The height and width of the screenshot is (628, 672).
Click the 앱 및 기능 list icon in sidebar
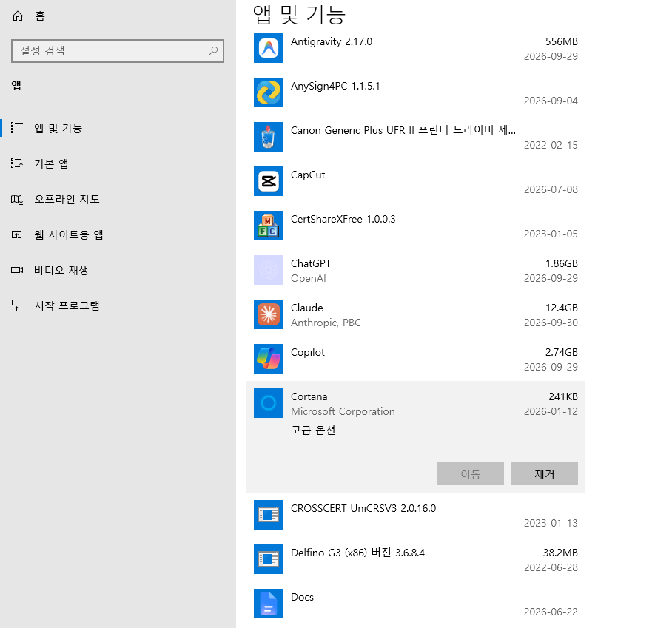point(17,128)
